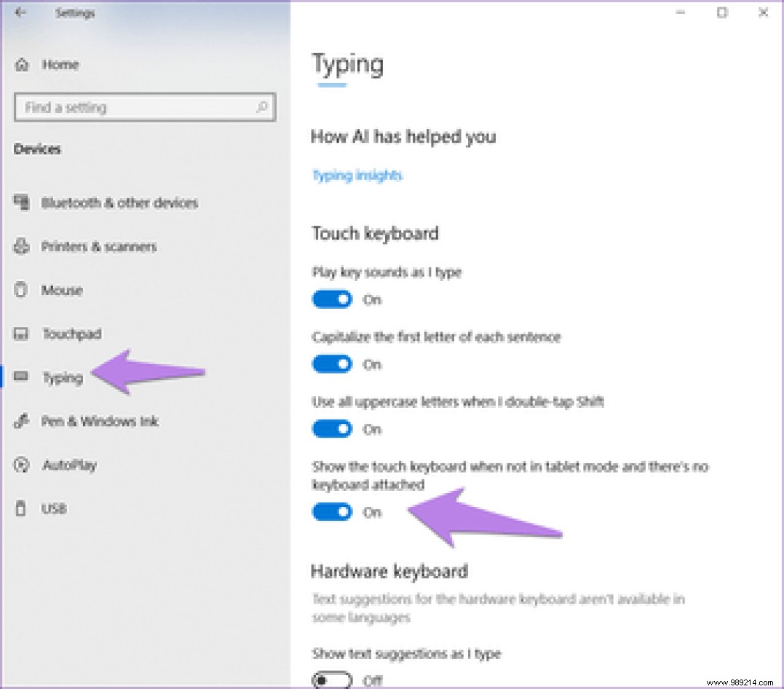The width and height of the screenshot is (784, 689).
Task: Open AutoPlay settings via its icon
Action: (20, 465)
